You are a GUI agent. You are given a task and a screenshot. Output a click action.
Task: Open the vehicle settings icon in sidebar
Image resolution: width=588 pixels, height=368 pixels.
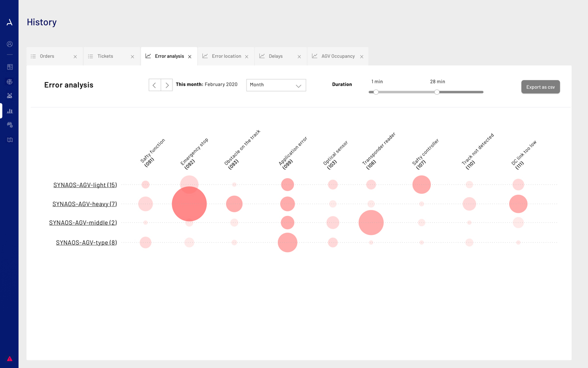[9, 125]
